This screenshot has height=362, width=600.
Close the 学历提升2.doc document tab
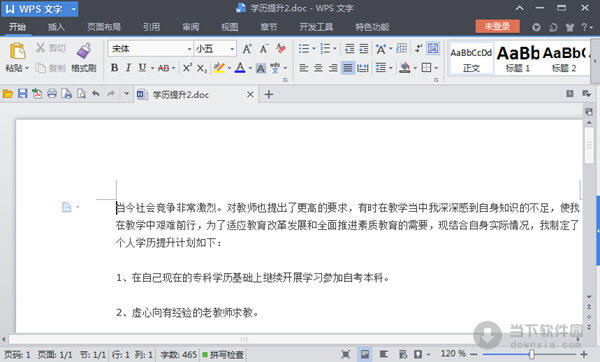pyautogui.click(x=250, y=94)
